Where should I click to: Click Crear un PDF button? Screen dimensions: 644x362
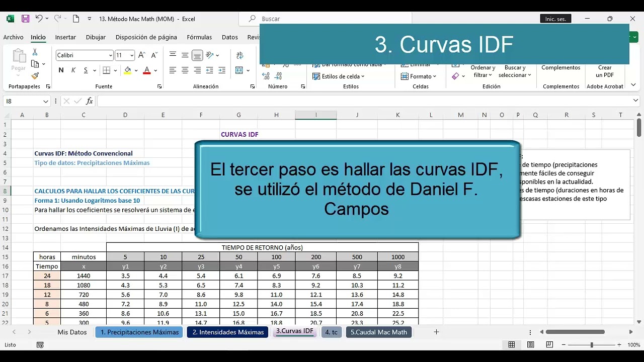605,71
